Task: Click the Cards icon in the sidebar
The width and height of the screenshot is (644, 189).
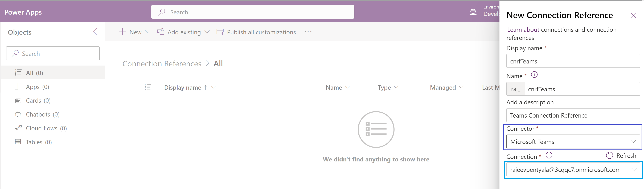Action: click(x=18, y=101)
